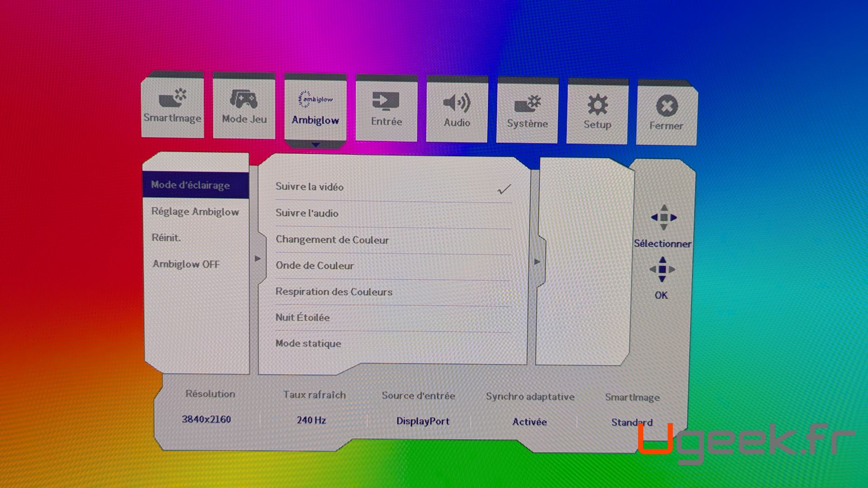Click the right arrow after the options list

[537, 262]
